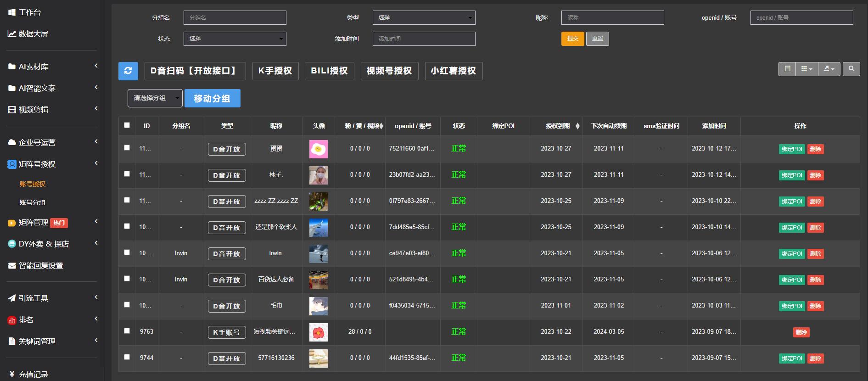This screenshot has width=868, height=381.
Task: Toggle the select-all checkbox in table header
Action: click(x=127, y=125)
